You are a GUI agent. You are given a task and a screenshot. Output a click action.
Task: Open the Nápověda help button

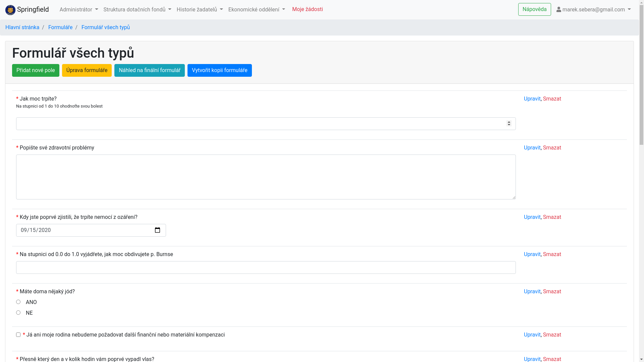point(534,9)
